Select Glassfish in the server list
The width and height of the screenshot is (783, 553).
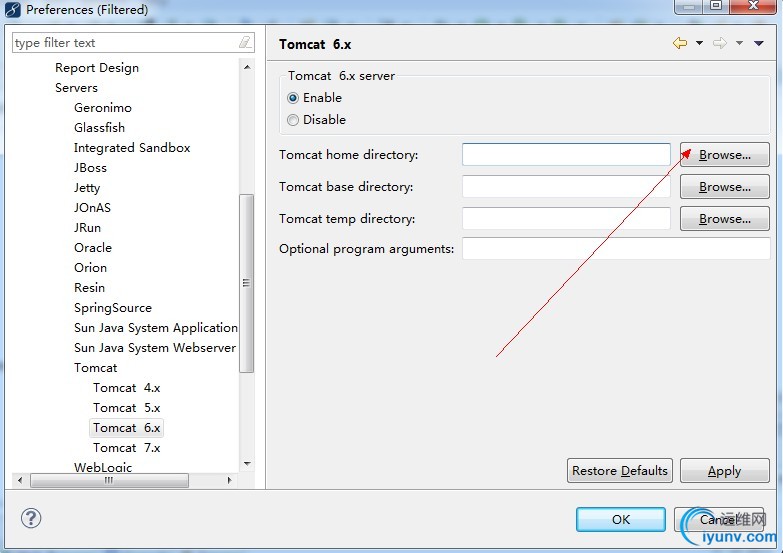coord(99,128)
